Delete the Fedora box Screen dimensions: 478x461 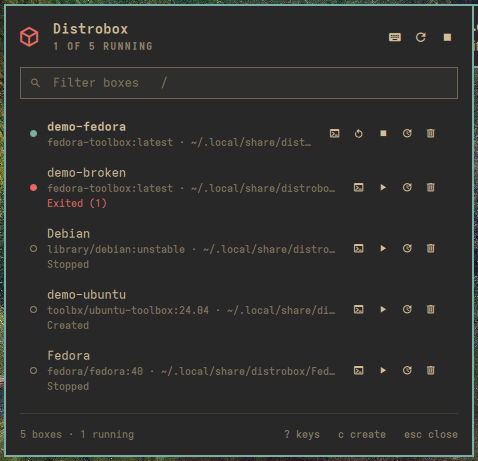pyautogui.click(x=431, y=370)
